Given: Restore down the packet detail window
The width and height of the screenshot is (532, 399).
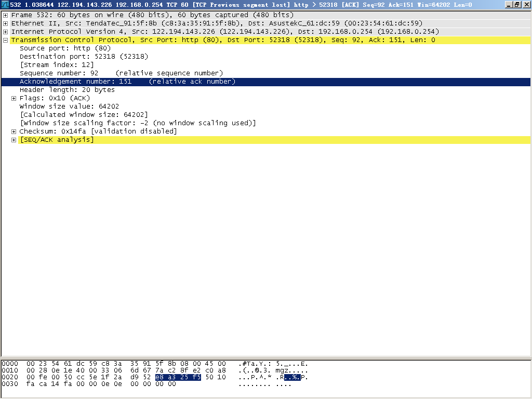Looking at the screenshot, I should point(517,5).
